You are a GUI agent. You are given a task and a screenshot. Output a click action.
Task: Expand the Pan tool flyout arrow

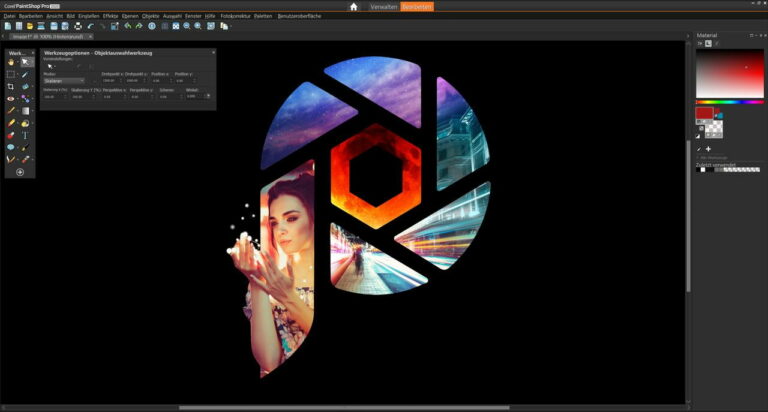pyautogui.click(x=18, y=63)
